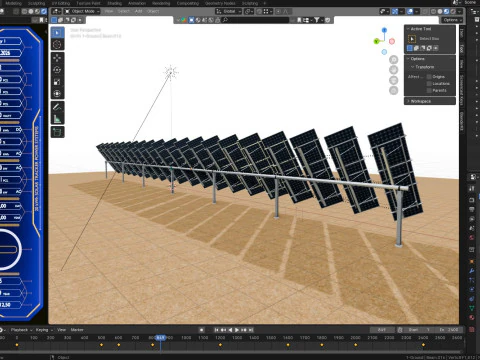Enable the Origins checkbox
The width and height of the screenshot is (480, 360).
pos(429,77)
